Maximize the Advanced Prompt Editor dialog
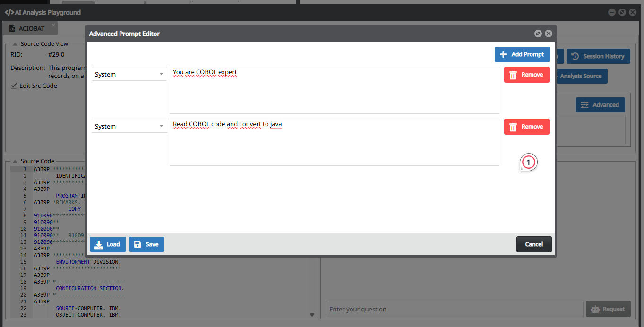This screenshot has width=644, height=327. click(538, 34)
